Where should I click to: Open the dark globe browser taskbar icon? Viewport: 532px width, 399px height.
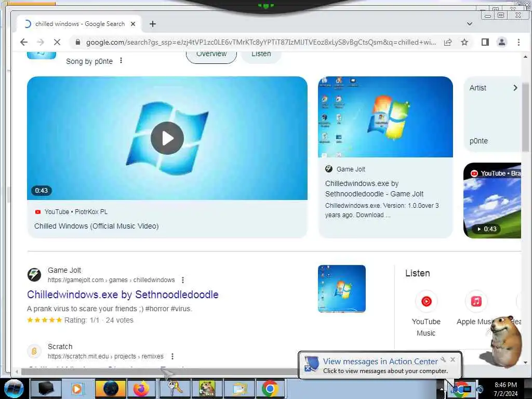point(111,389)
